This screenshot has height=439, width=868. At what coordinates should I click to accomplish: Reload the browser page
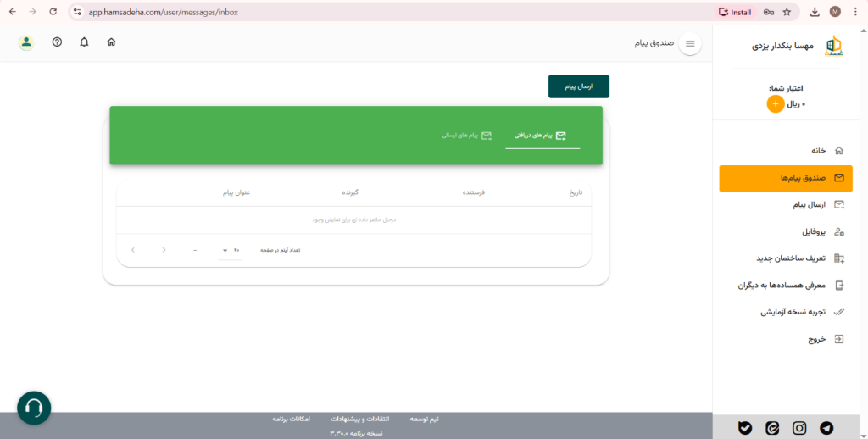tap(53, 12)
